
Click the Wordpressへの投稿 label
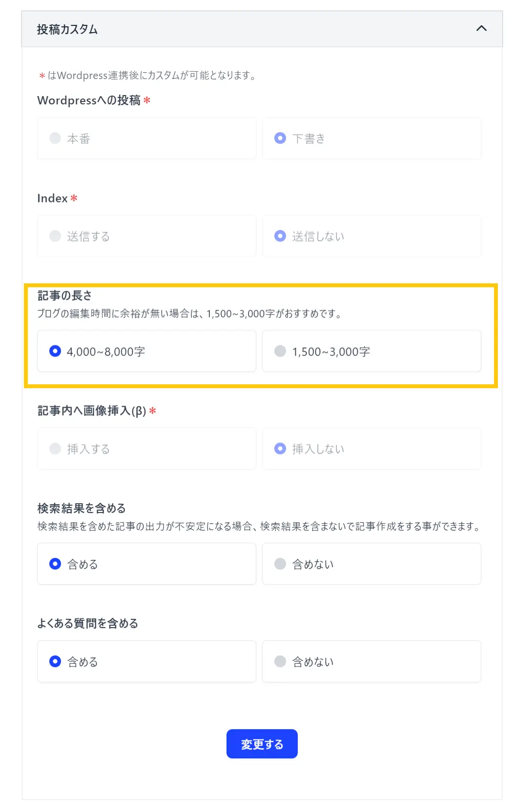(89, 100)
